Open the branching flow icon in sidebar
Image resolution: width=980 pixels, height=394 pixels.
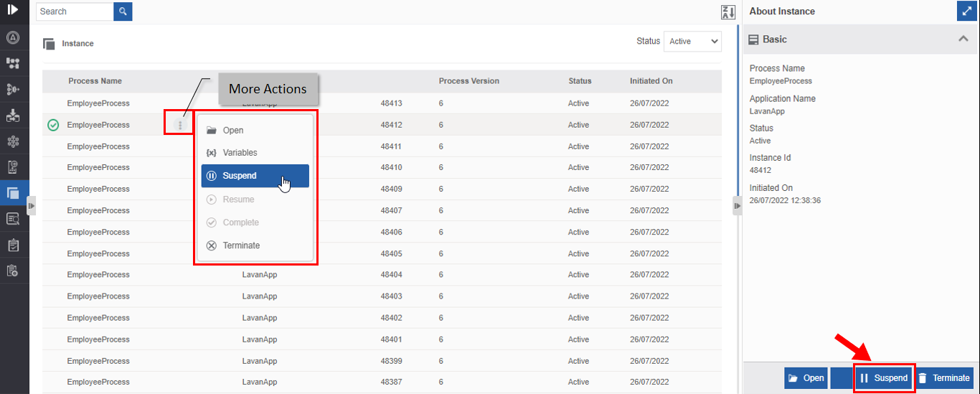pyautogui.click(x=13, y=89)
